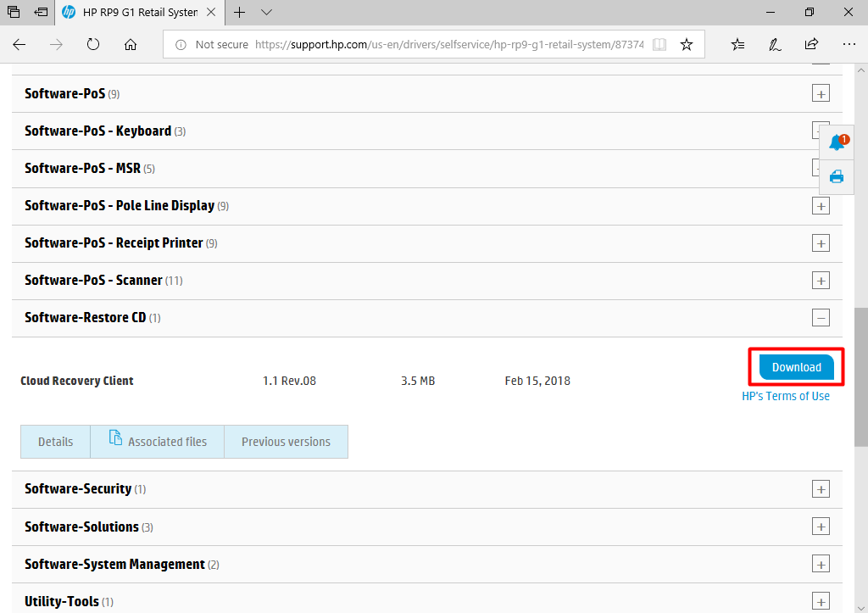Expand Software-PoS - Receipt Printer section
This screenshot has width=868, height=613.
821,243
